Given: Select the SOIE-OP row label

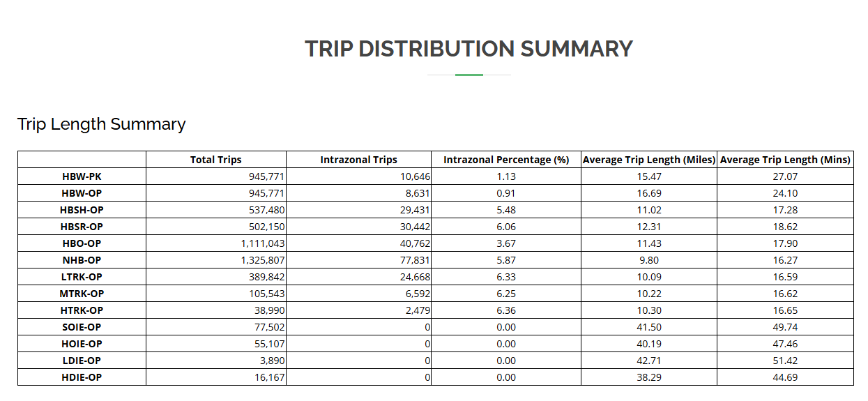Looking at the screenshot, I should pyautogui.click(x=82, y=327).
